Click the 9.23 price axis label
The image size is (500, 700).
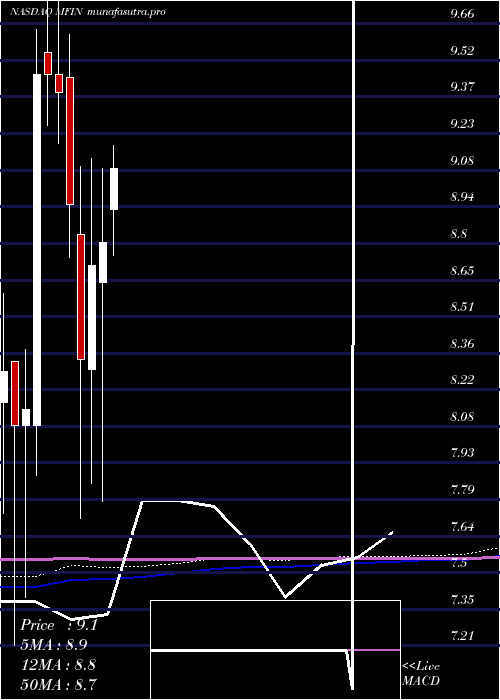[462, 124]
